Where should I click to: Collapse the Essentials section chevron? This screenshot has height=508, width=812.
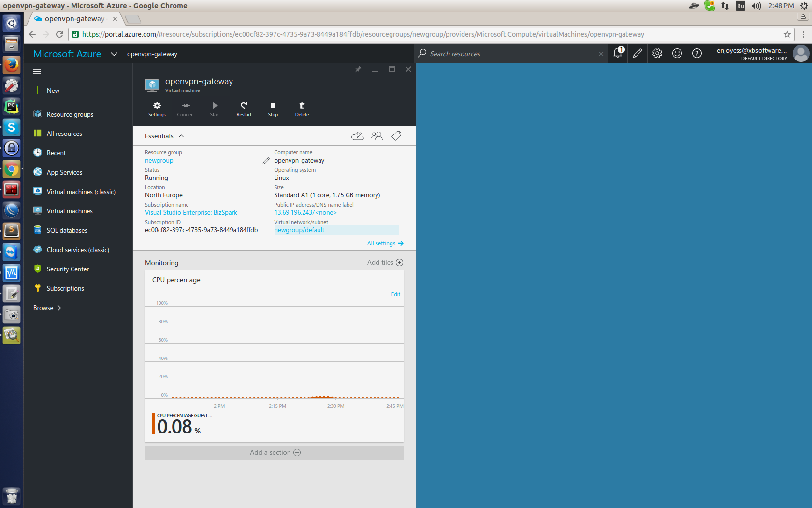[181, 136]
